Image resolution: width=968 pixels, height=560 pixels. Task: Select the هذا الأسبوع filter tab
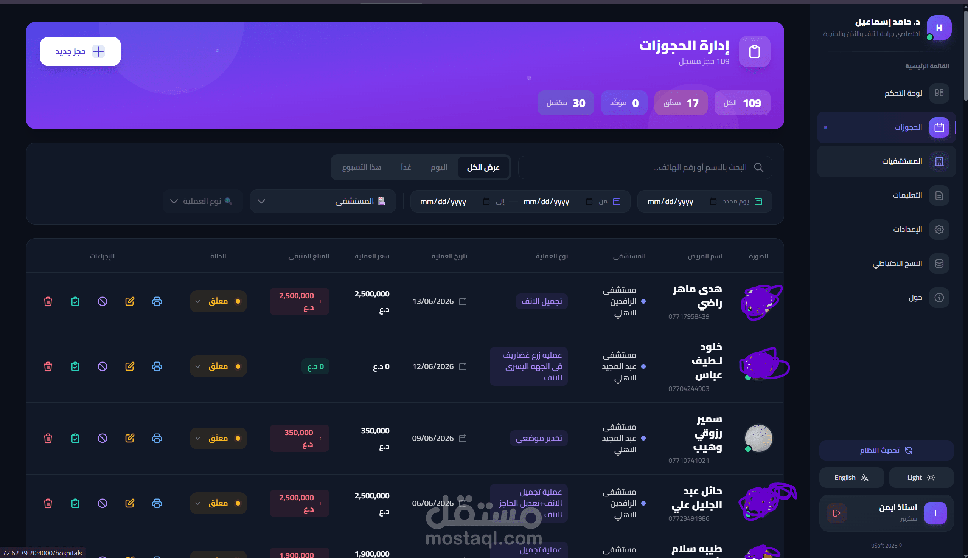pos(362,168)
